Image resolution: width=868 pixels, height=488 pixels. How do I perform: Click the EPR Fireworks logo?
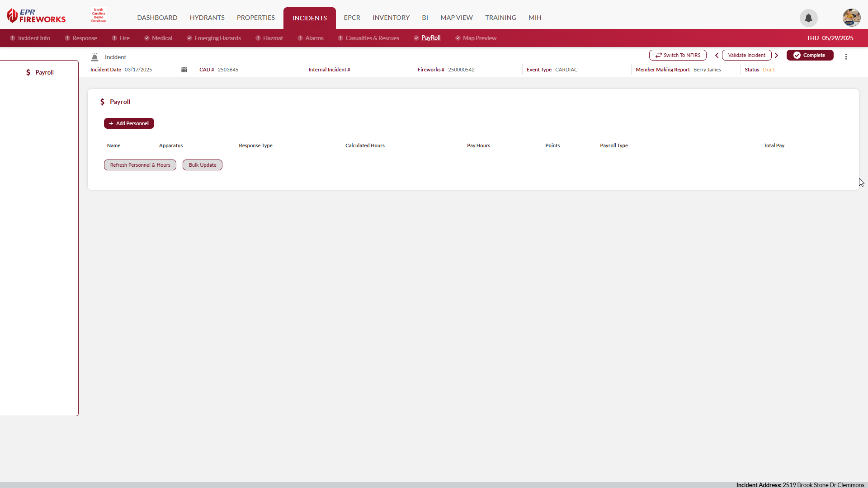[x=36, y=15]
